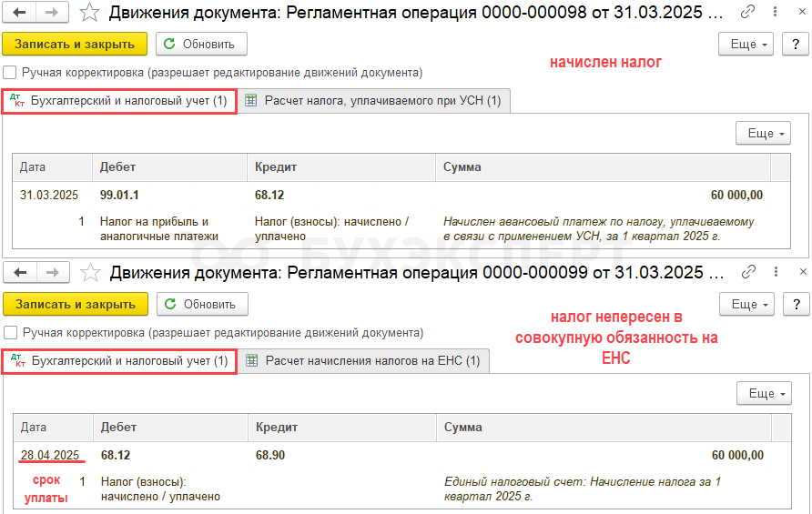Open help '?' button in document 0000-000098 window

tap(796, 44)
